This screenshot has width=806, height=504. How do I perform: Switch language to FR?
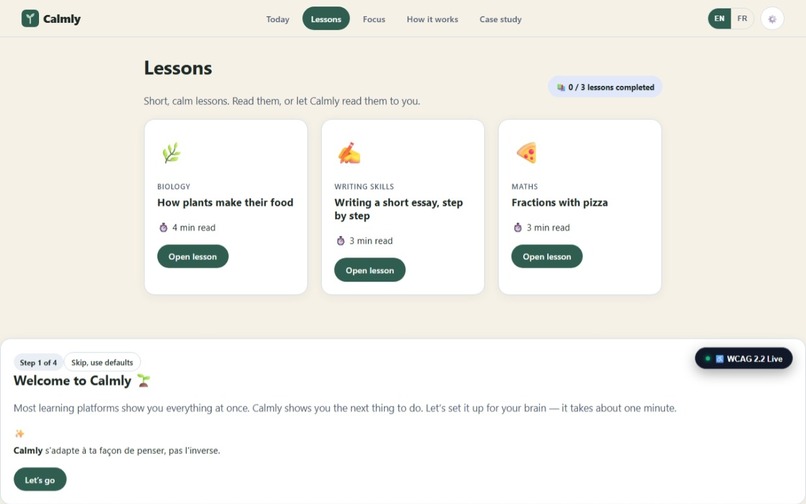(x=742, y=19)
